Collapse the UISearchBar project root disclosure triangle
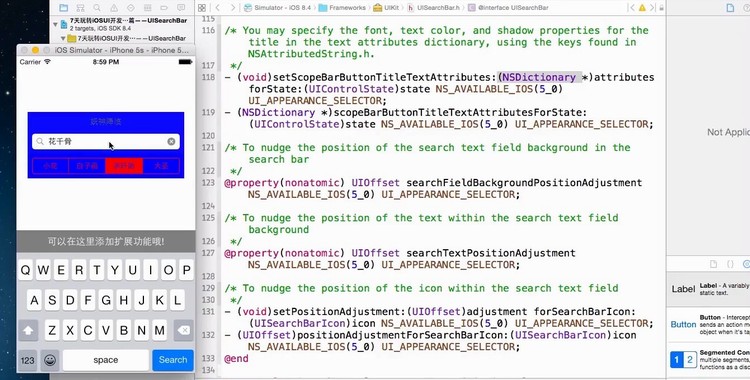This screenshot has width=750, height=380. point(55,24)
